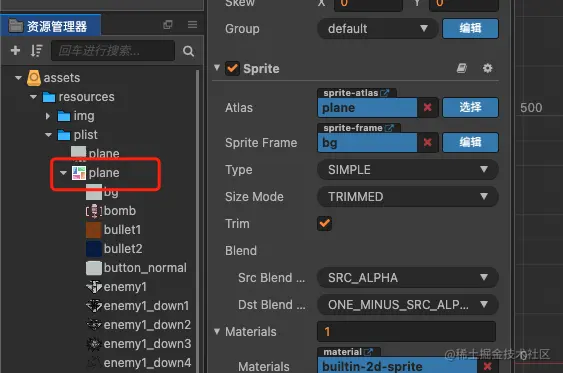Open the Dst Blend ONE_MINUS_SRC_ALPHA dropdown
This screenshot has height=373, width=563.
pyautogui.click(x=408, y=304)
